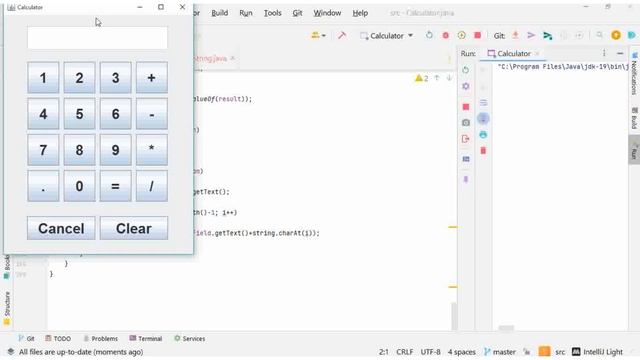This screenshot has width=640, height=360.
Task: Go to previous highlighted error up arrow
Action: (x=437, y=78)
